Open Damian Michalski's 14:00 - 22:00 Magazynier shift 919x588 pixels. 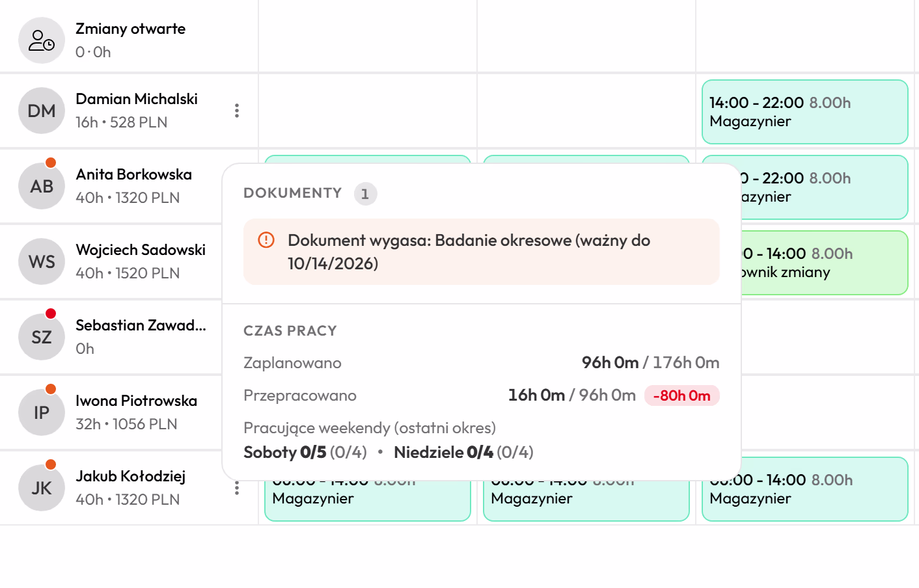point(805,112)
